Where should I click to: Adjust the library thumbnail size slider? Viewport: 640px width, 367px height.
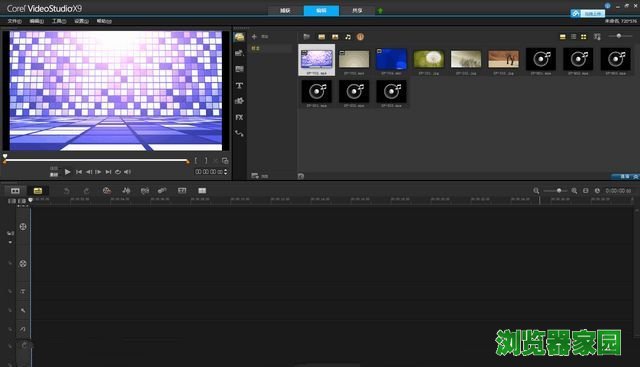pos(619,36)
